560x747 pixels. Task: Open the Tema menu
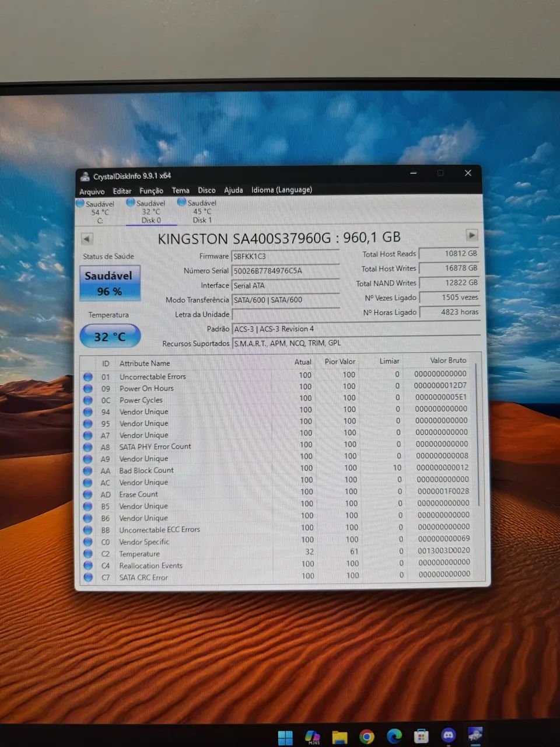click(180, 190)
